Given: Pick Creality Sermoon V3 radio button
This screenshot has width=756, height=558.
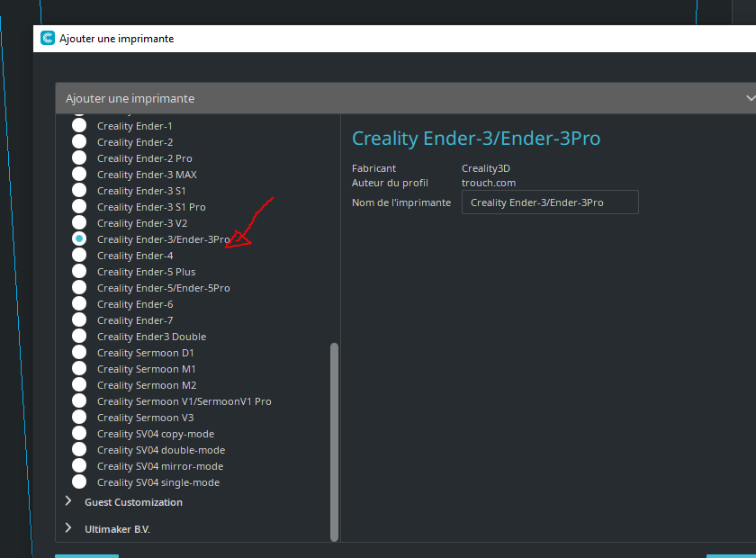Looking at the screenshot, I should click(x=79, y=418).
